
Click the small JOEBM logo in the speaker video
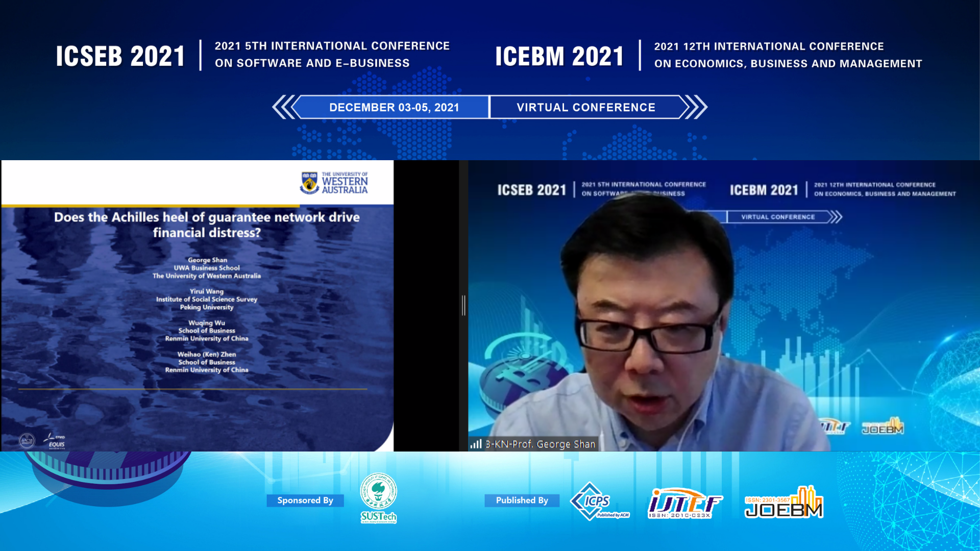[x=883, y=427]
